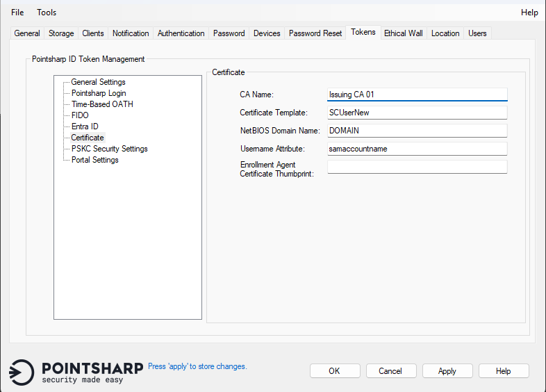Viewport: 546px width, 392px height.
Task: Click Apply to store changes
Action: [x=447, y=371]
